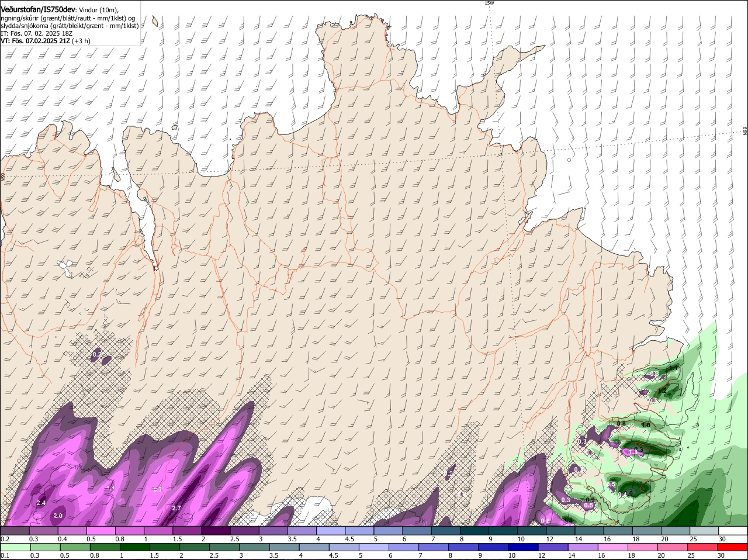Pick the rain legend swatch between 5 and 6
The height and width of the screenshot is (560, 748).
point(375,547)
